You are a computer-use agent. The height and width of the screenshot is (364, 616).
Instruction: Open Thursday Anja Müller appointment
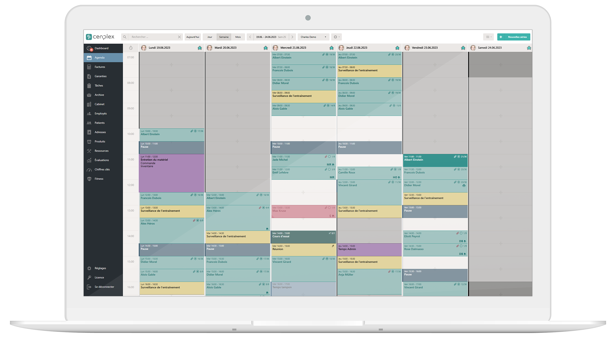tap(369, 282)
